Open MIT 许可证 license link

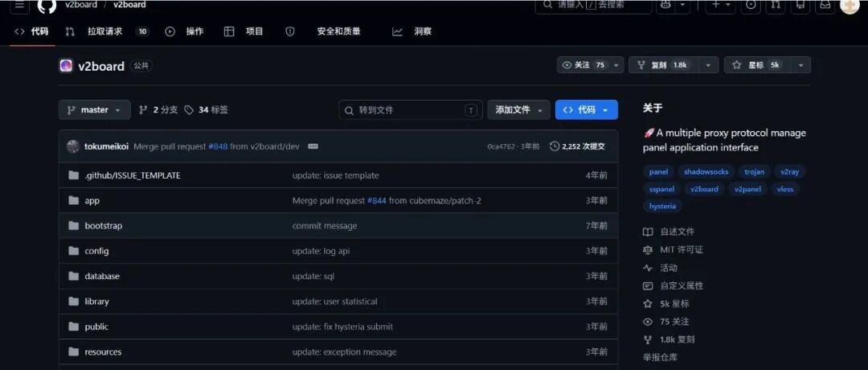[x=673, y=250]
